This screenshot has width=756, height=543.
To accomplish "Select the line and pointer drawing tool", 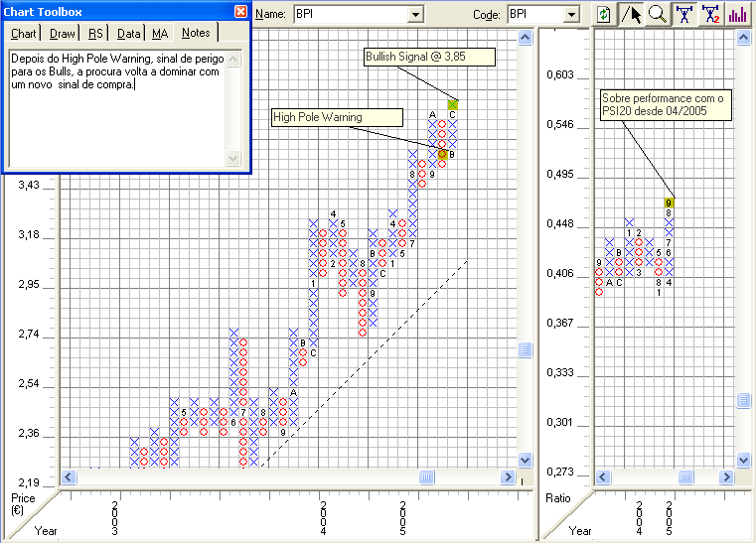I will click(630, 14).
